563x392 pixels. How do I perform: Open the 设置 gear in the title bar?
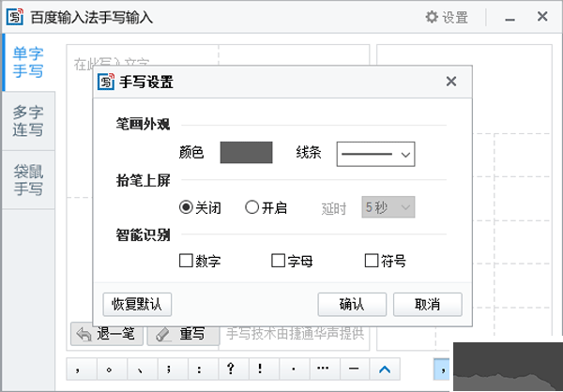(447, 17)
